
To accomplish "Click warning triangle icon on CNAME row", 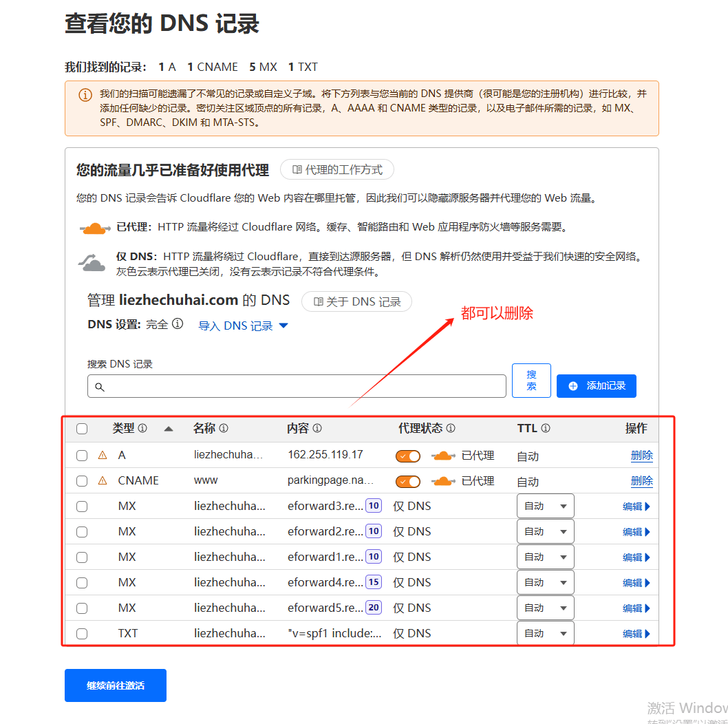I will point(103,480).
